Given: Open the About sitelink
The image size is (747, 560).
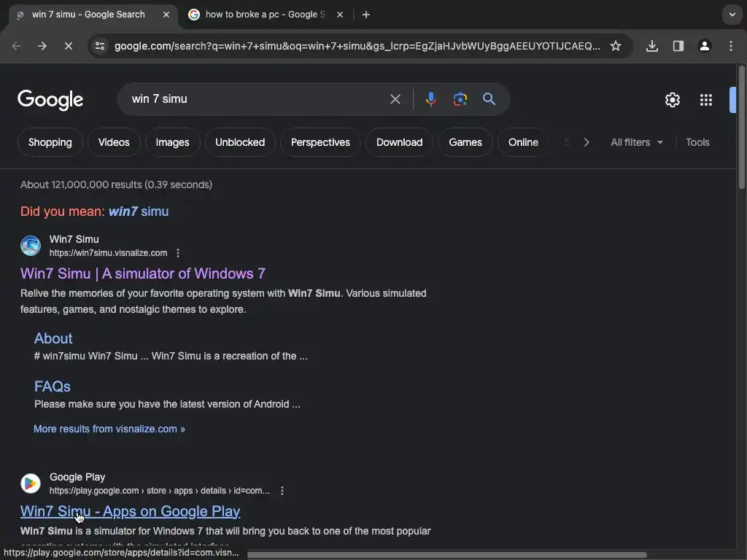Looking at the screenshot, I should click(53, 338).
